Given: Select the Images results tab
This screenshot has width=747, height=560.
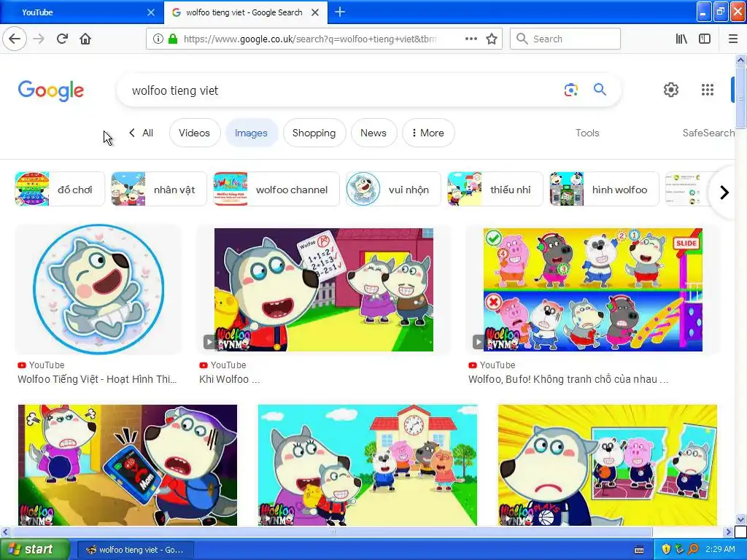Looking at the screenshot, I should point(251,133).
